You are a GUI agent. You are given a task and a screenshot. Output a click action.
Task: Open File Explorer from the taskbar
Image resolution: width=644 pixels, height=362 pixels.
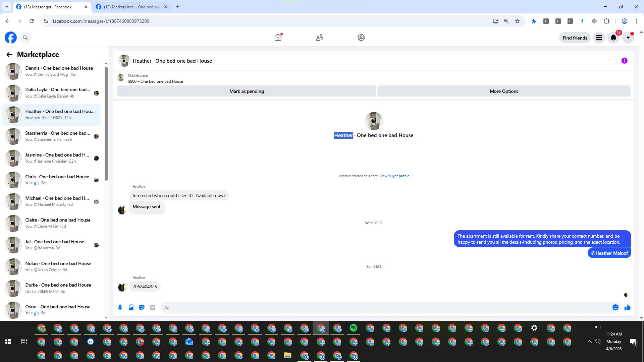pos(288,355)
